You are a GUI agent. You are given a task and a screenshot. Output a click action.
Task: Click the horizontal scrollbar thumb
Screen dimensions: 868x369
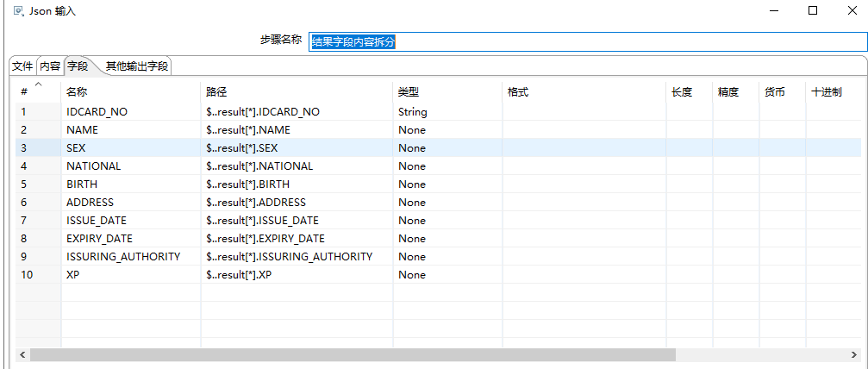tap(353, 354)
